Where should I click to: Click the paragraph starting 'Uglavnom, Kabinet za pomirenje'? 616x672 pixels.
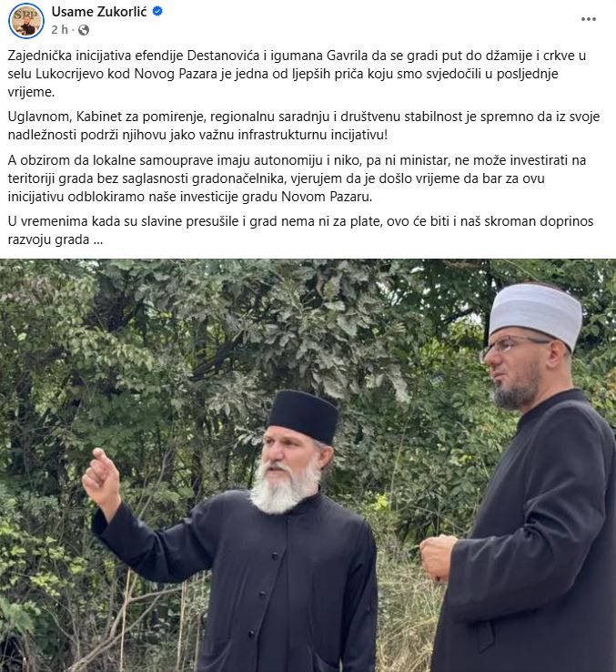coord(303,126)
